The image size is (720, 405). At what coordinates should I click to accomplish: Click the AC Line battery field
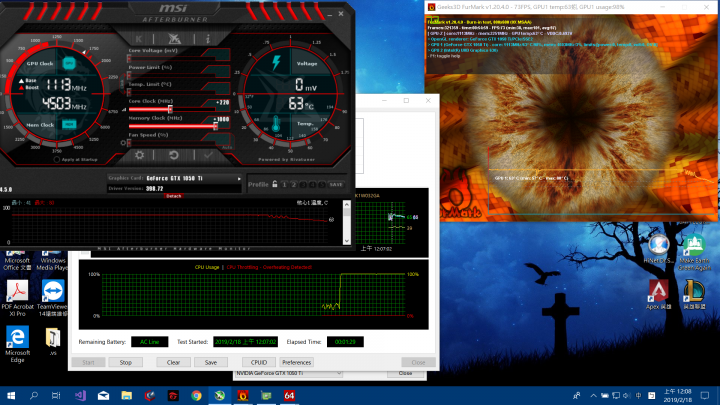coord(150,342)
